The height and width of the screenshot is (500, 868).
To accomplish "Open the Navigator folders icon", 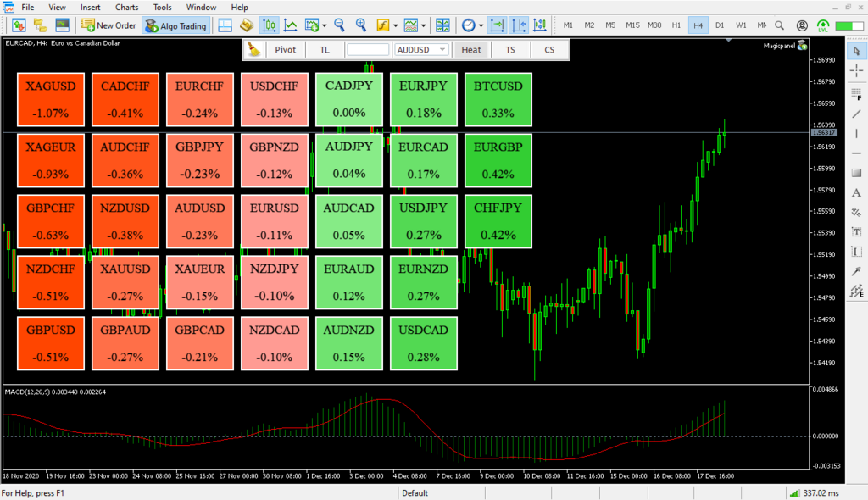I will pos(41,25).
